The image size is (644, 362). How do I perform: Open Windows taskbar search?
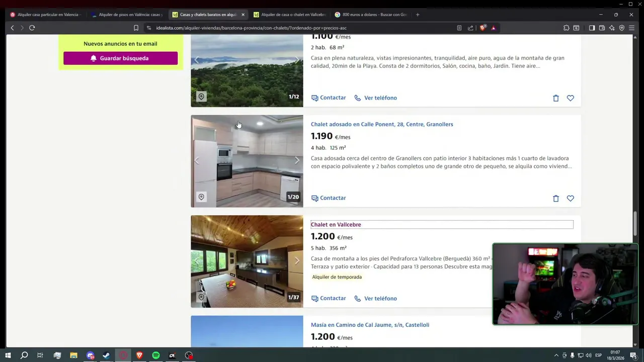pos(24,355)
